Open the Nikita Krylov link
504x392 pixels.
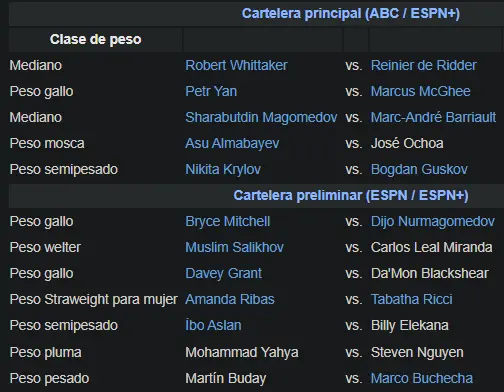pos(223,169)
